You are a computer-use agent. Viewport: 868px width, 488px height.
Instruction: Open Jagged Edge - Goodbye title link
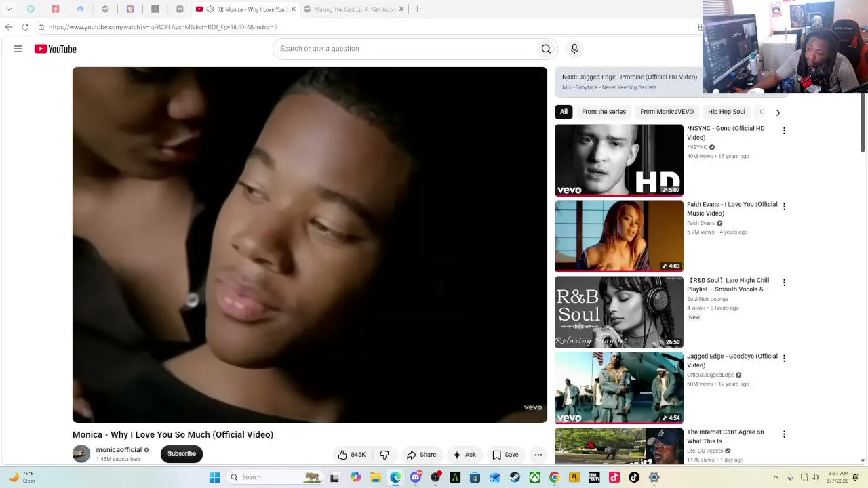[x=732, y=361]
